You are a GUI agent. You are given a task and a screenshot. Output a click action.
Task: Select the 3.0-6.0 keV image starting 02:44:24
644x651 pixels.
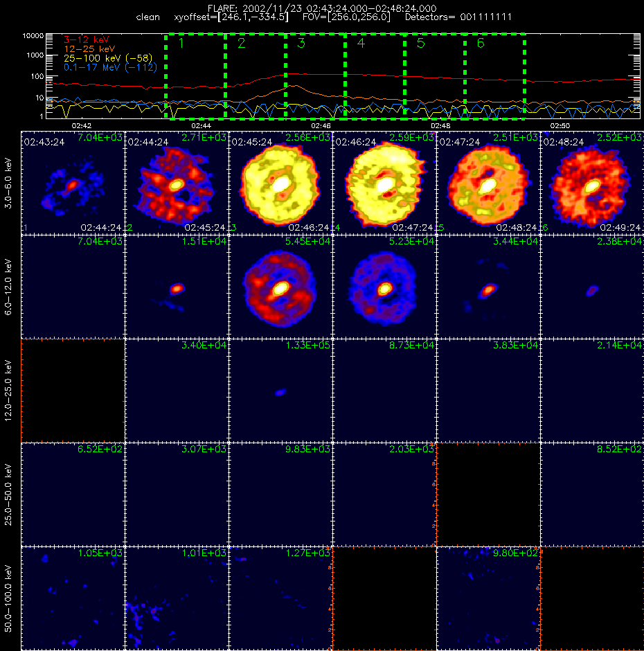point(177,183)
